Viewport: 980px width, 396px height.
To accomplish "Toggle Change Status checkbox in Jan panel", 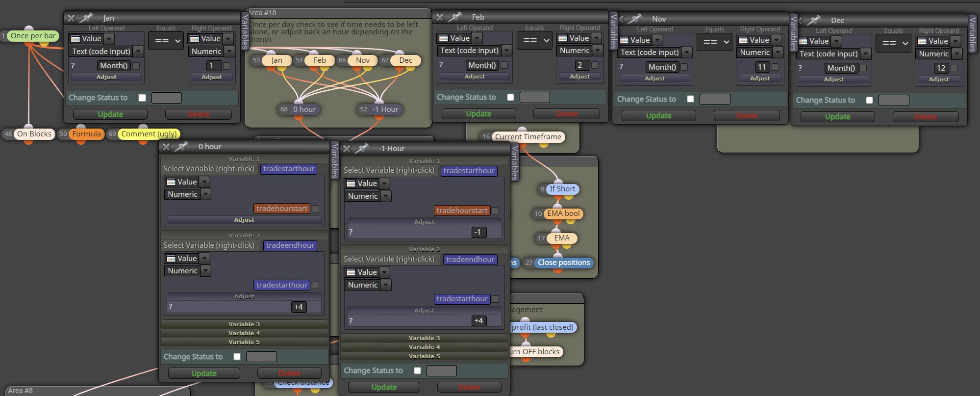I will click(142, 98).
